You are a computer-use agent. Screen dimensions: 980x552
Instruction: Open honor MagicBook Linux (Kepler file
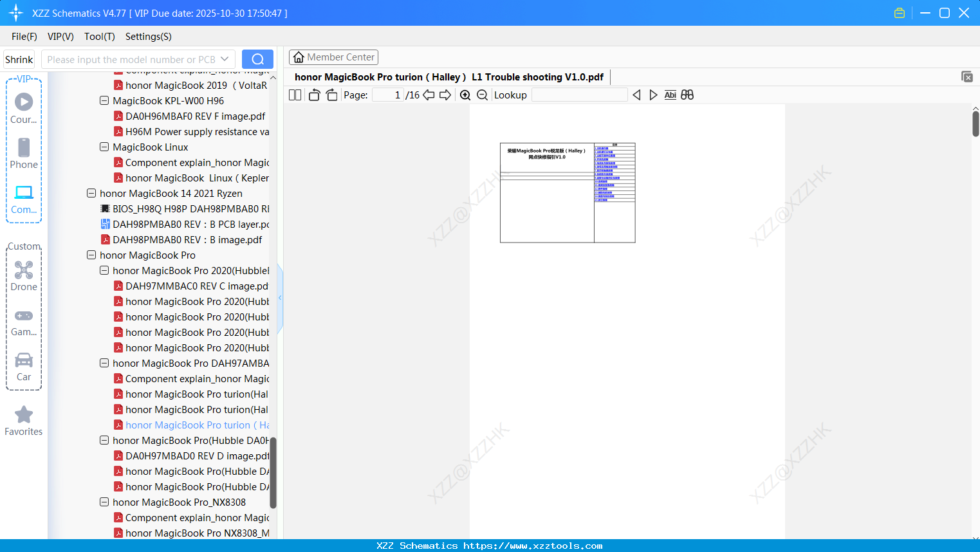[191, 178]
